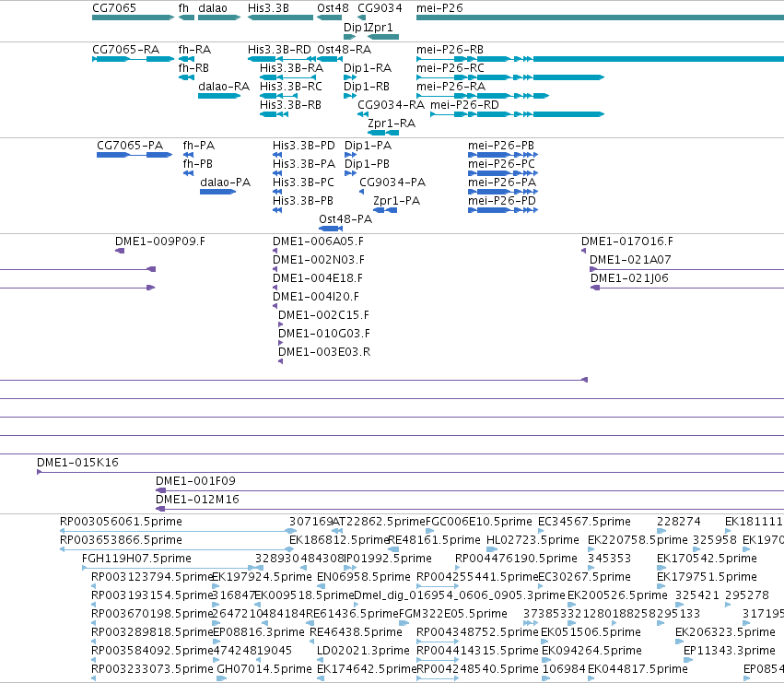Click the DME1-009P09.F clone label
Image resolution: width=784 pixels, height=683 pixels.
160,241
